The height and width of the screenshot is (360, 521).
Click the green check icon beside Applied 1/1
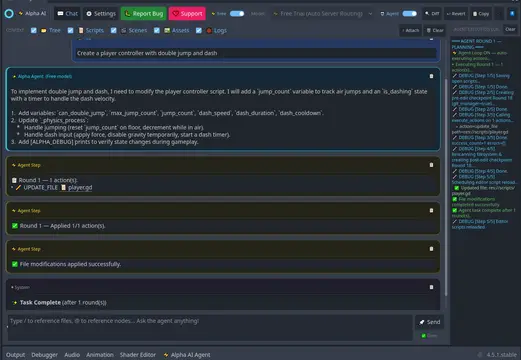coord(15,226)
